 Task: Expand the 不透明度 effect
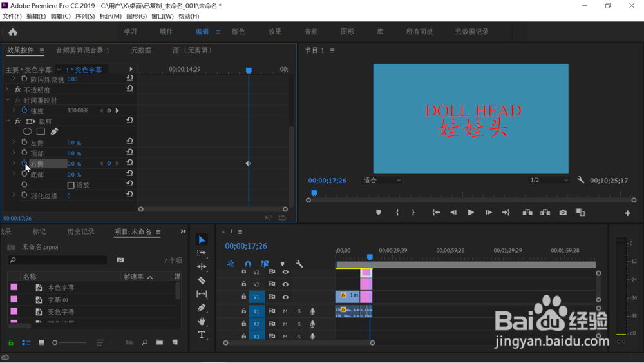[7, 89]
